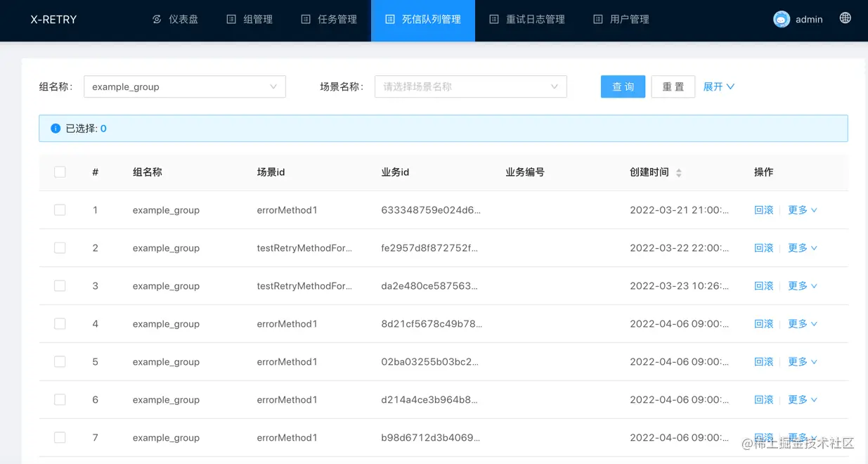Viewport: 868px width, 464px height.
Task: Open 更多 dropdown for row 3
Action: (x=803, y=286)
